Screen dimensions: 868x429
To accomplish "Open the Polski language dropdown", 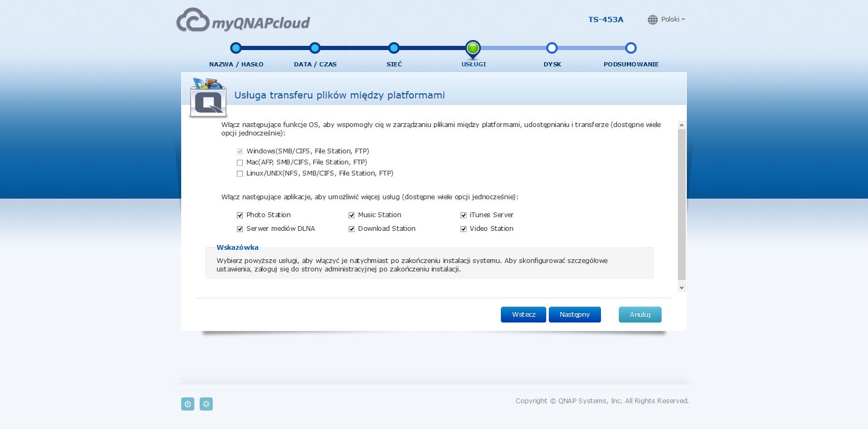I will (x=673, y=19).
